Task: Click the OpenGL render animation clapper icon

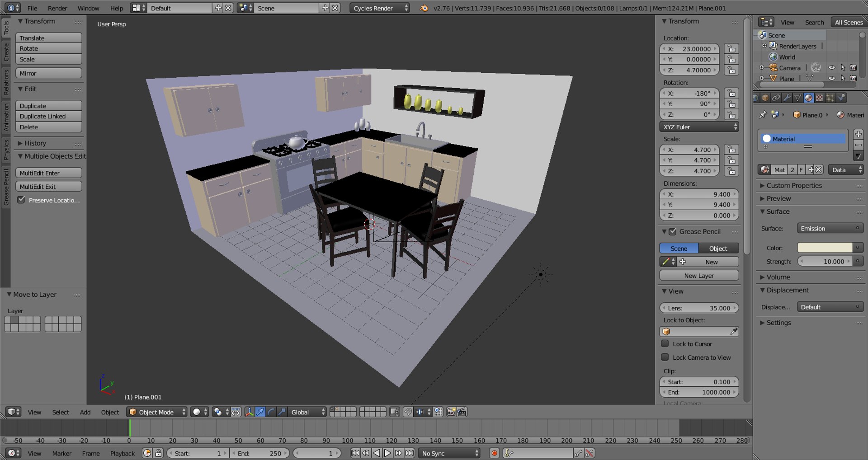Action: 462,412
